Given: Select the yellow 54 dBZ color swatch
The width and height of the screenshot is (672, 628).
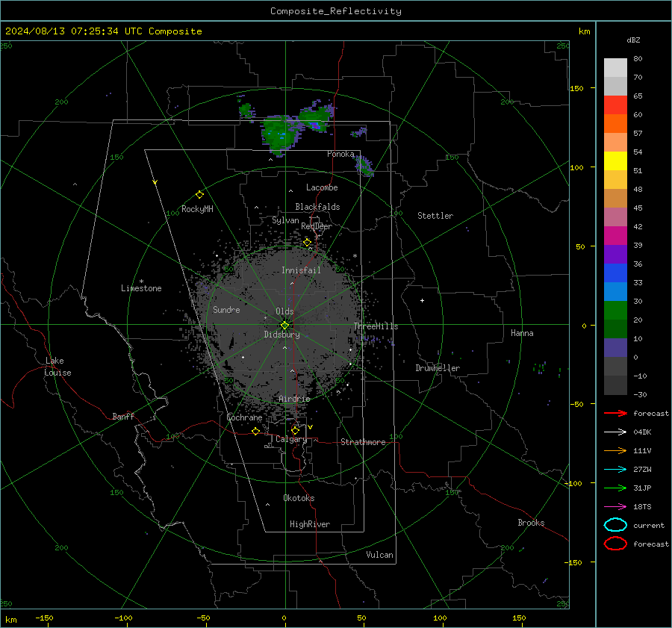Looking at the screenshot, I should pos(615,161).
